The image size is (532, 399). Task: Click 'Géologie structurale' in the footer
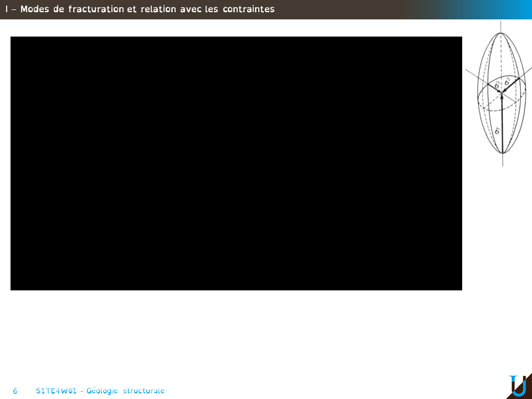coord(126,391)
